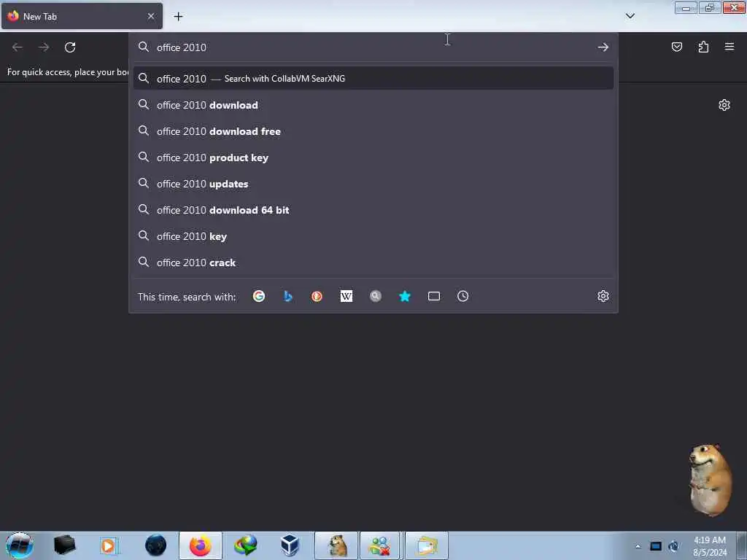Search with Bing one-off icon

coord(287,296)
